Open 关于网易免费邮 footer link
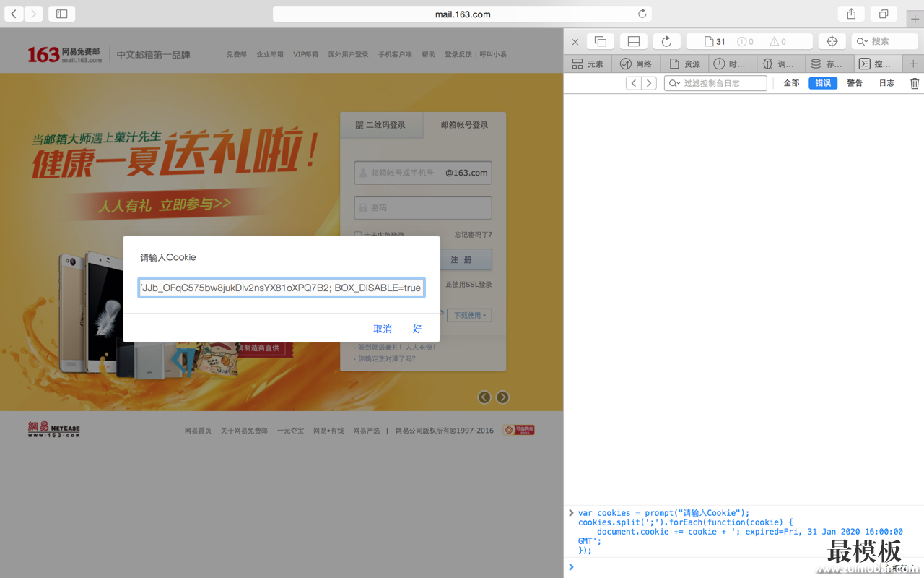 pos(244,431)
